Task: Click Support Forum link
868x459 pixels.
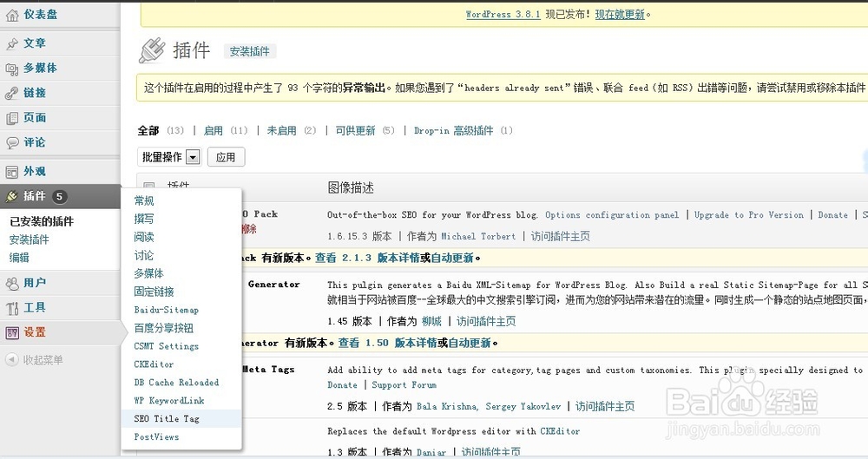Action: click(404, 384)
